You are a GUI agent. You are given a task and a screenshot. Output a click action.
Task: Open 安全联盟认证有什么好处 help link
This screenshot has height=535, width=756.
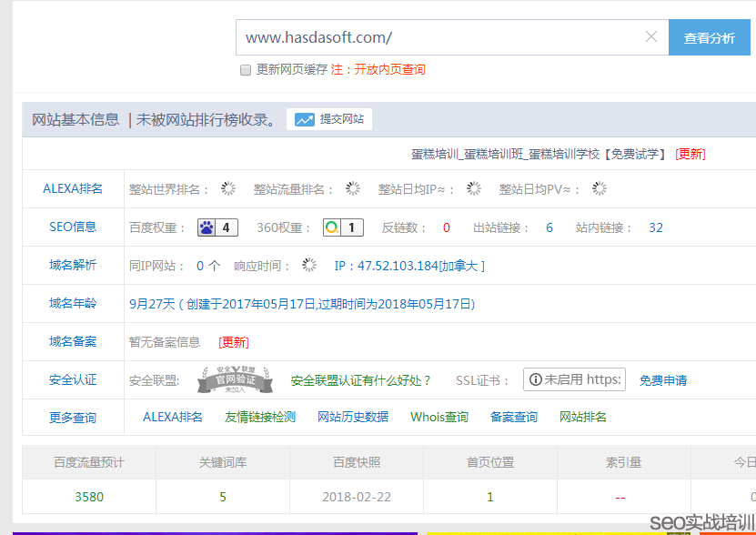tap(359, 379)
